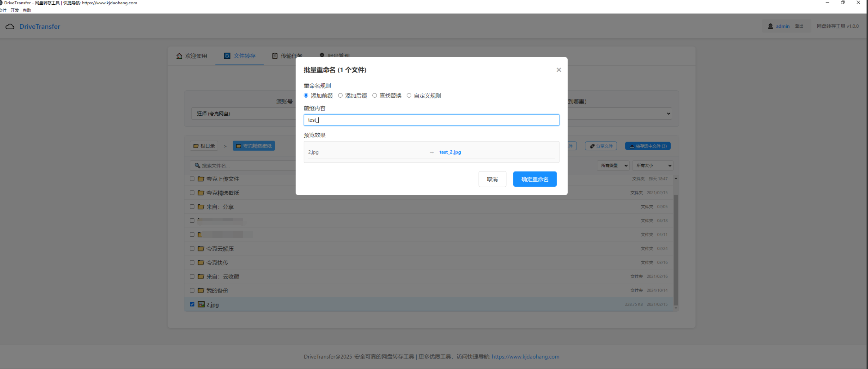The width and height of the screenshot is (868, 369).
Task: Click the admin user avatar icon
Action: (x=770, y=26)
